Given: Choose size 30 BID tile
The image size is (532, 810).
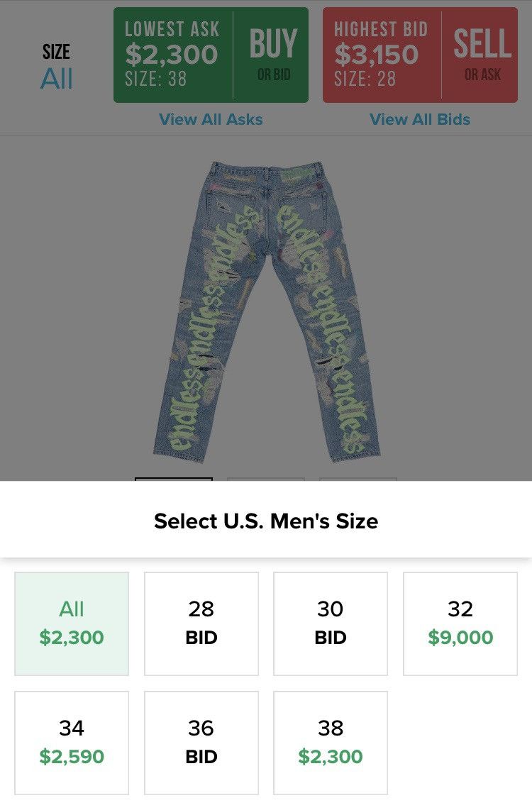Looking at the screenshot, I should tap(331, 623).
